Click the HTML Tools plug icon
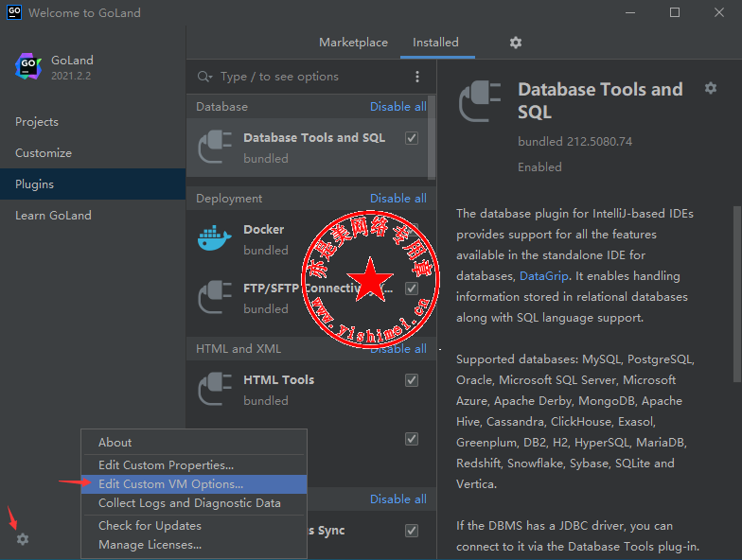 point(215,389)
